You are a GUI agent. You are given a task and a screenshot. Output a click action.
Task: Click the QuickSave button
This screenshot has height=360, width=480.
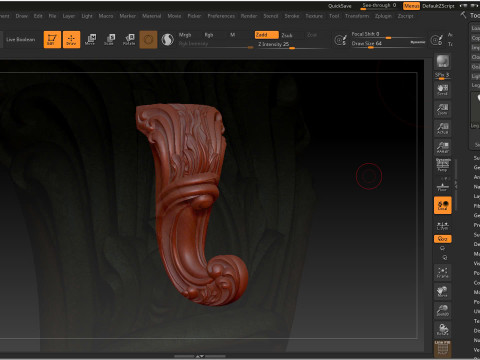(x=340, y=6)
